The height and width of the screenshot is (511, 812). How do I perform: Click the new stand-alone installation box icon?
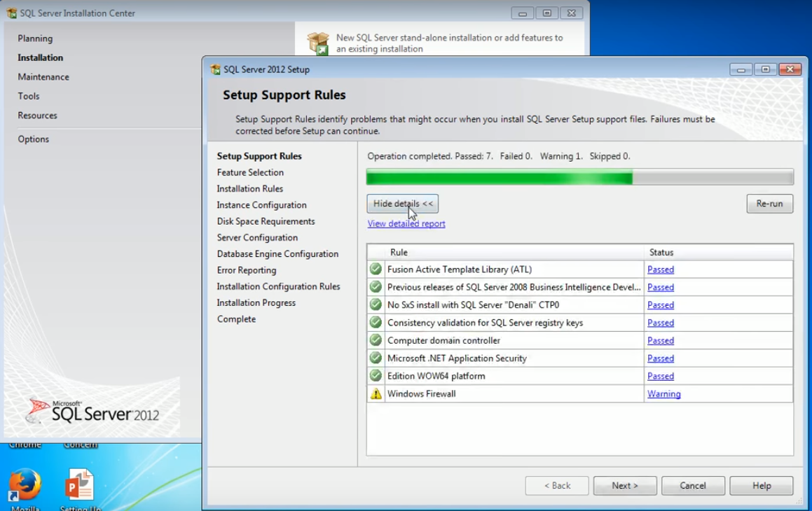pyautogui.click(x=318, y=43)
